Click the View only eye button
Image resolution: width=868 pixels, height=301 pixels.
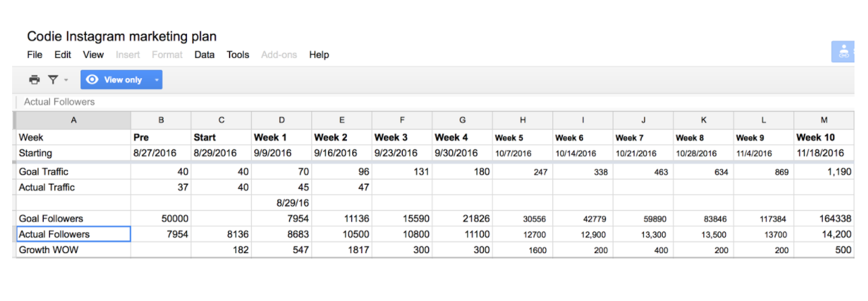(x=115, y=80)
